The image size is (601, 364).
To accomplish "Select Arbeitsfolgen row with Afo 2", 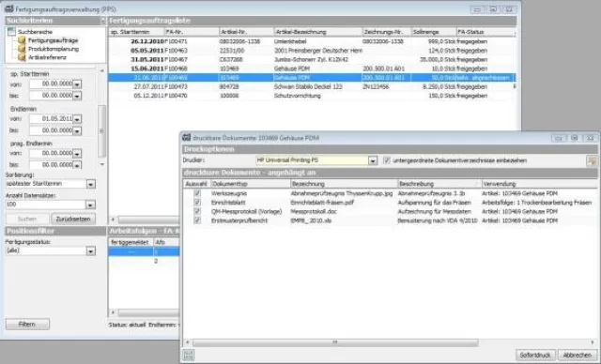I will (x=144, y=261).
